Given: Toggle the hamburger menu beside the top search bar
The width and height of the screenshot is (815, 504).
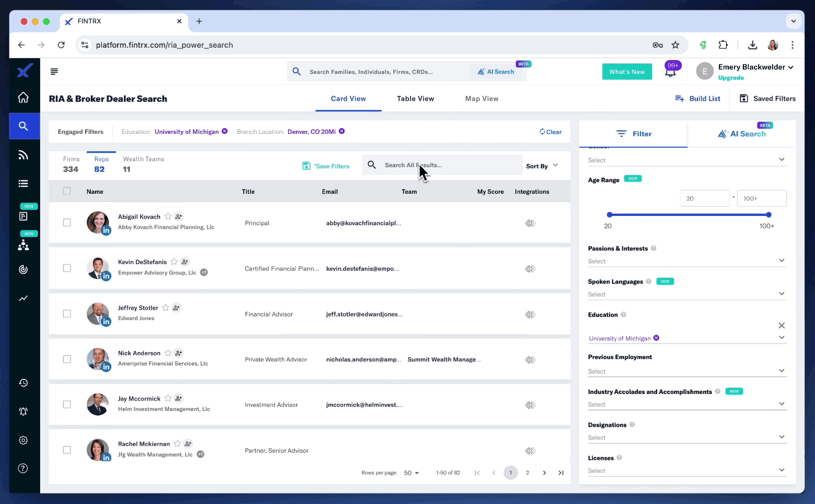Looking at the screenshot, I should (x=54, y=72).
